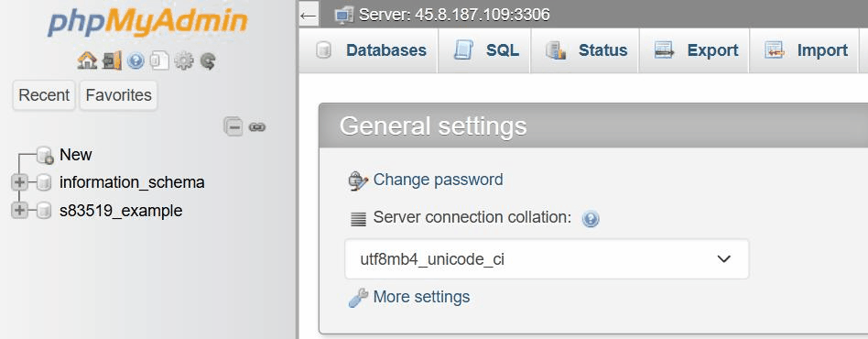
Task: Click the Change password link
Action: pyautogui.click(x=438, y=180)
